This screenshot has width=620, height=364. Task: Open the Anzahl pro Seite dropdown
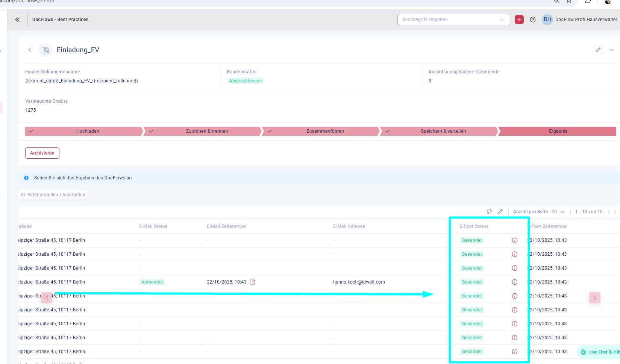558,212
